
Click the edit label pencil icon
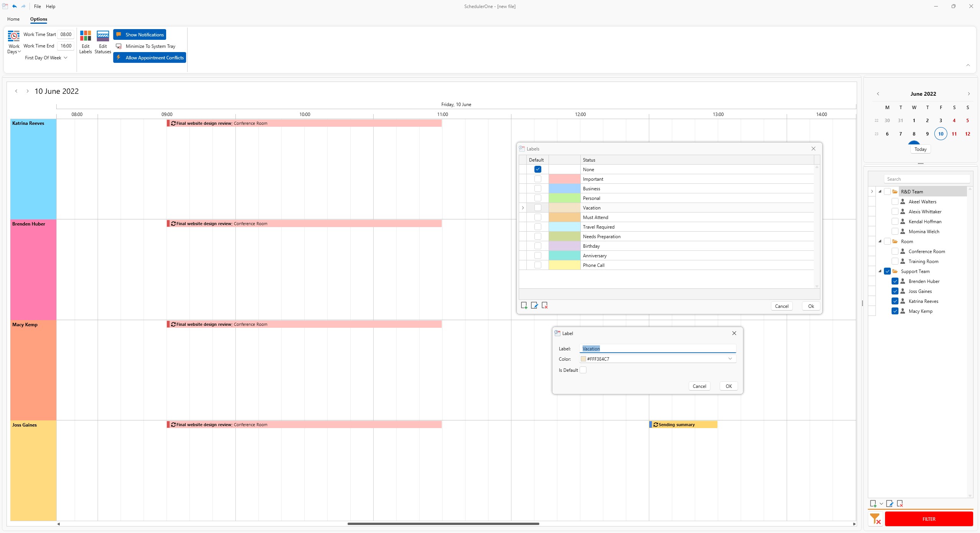click(x=534, y=305)
